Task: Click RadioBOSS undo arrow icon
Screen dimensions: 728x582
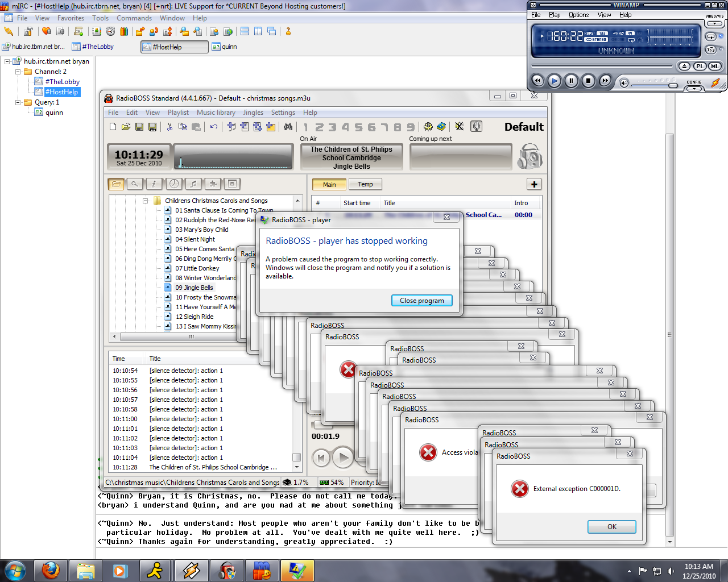Action: click(x=213, y=127)
